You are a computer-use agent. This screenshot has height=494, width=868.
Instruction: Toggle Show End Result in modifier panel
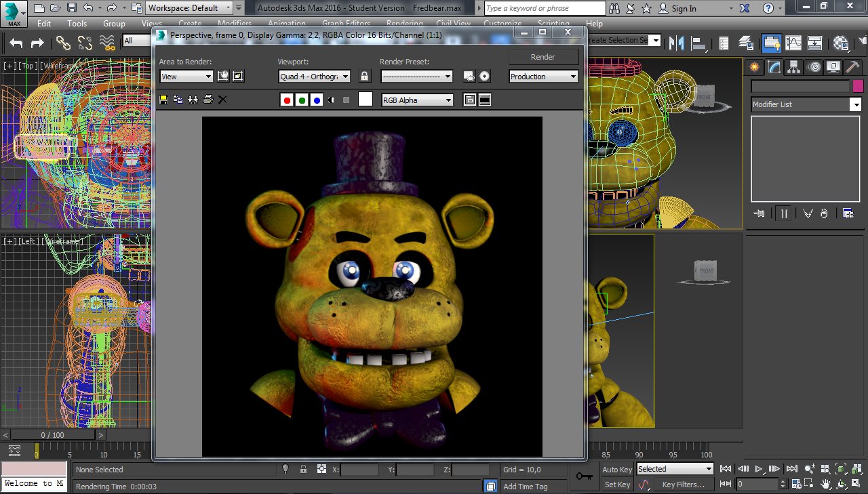783,213
